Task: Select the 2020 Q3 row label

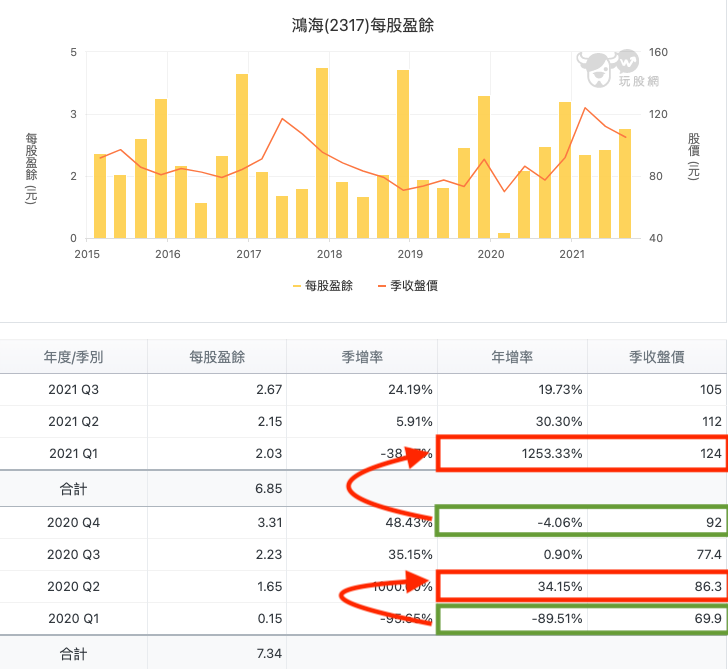Action: click(73, 555)
